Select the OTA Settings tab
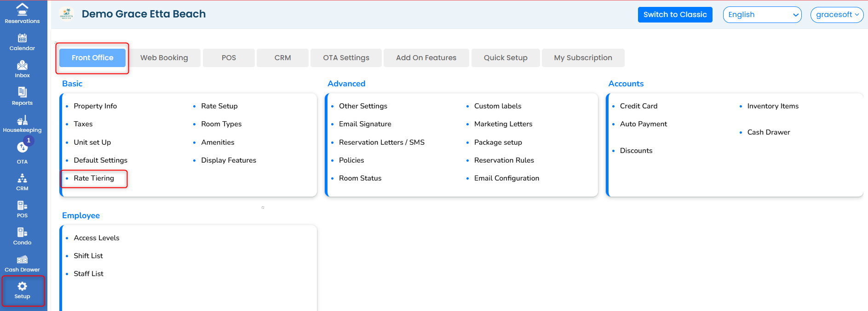Screen dimensions: 868x311 pos(346,58)
